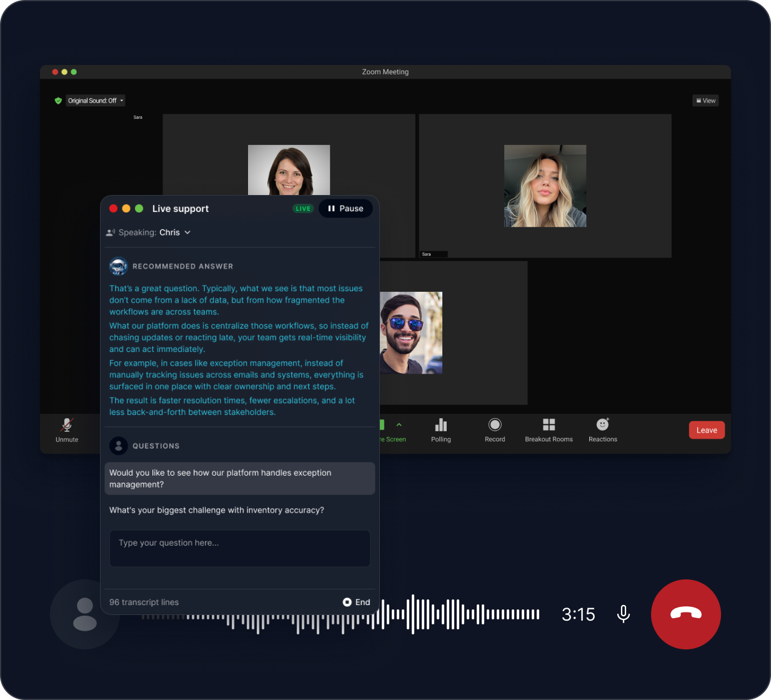Click the red hang-up call button

[x=686, y=614]
